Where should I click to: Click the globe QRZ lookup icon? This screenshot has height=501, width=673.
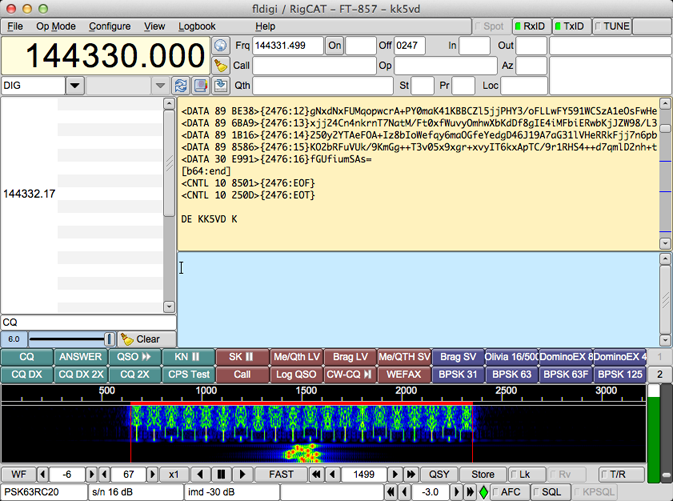coord(221,46)
